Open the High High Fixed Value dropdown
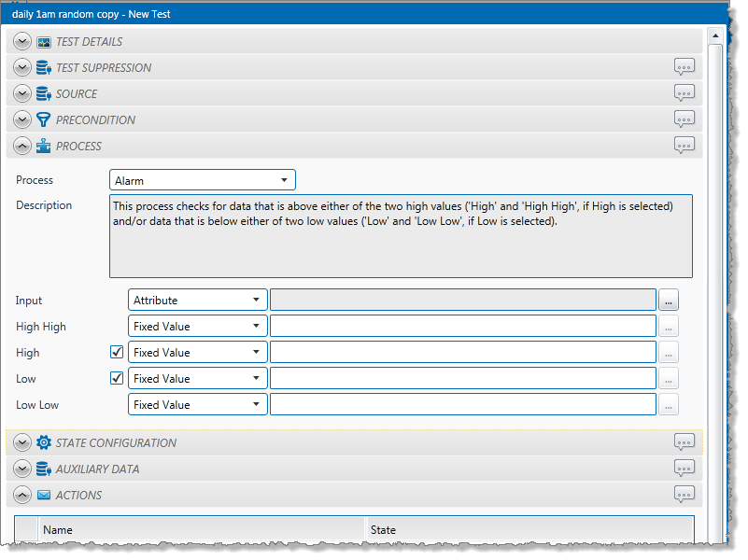The width and height of the screenshot is (748, 560). point(197,327)
